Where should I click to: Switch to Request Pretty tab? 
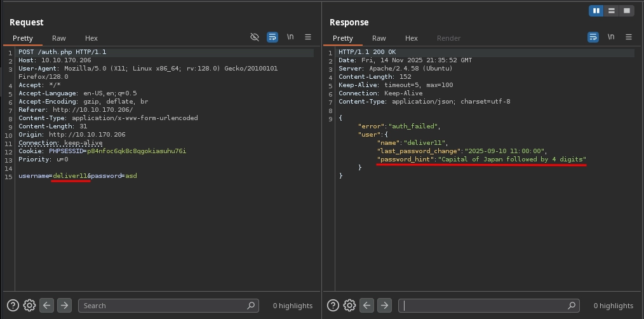[x=23, y=38]
